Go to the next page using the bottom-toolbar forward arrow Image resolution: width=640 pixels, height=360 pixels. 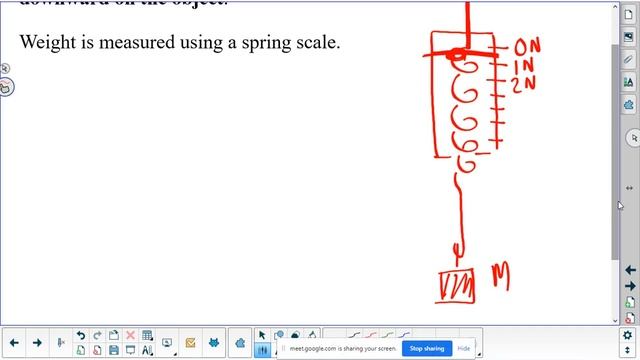coord(37,343)
